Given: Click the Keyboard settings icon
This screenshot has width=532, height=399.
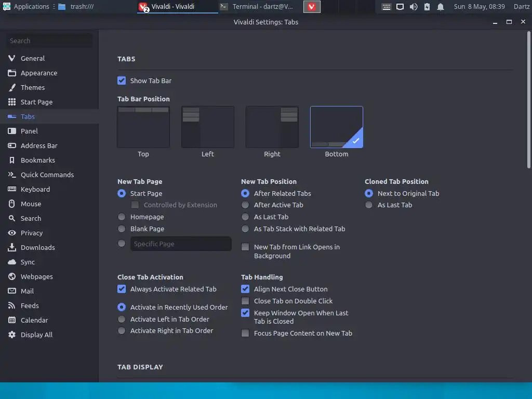Looking at the screenshot, I should point(12,189).
